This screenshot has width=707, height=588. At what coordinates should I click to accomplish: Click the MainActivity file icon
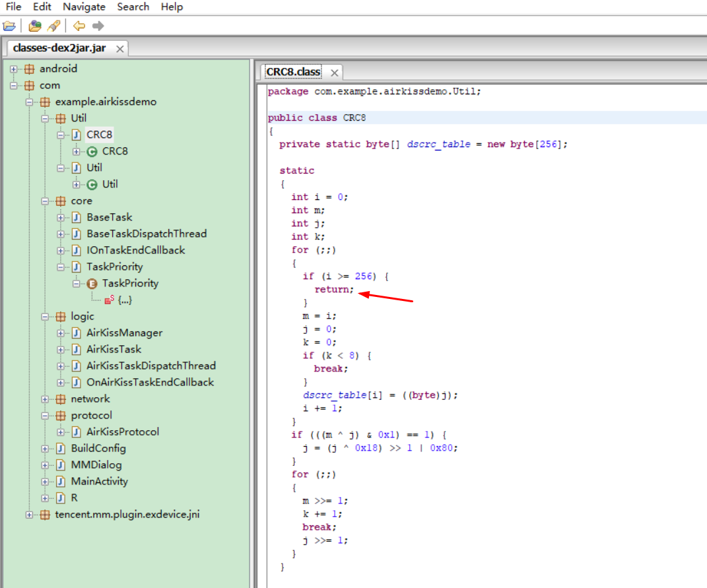(61, 482)
